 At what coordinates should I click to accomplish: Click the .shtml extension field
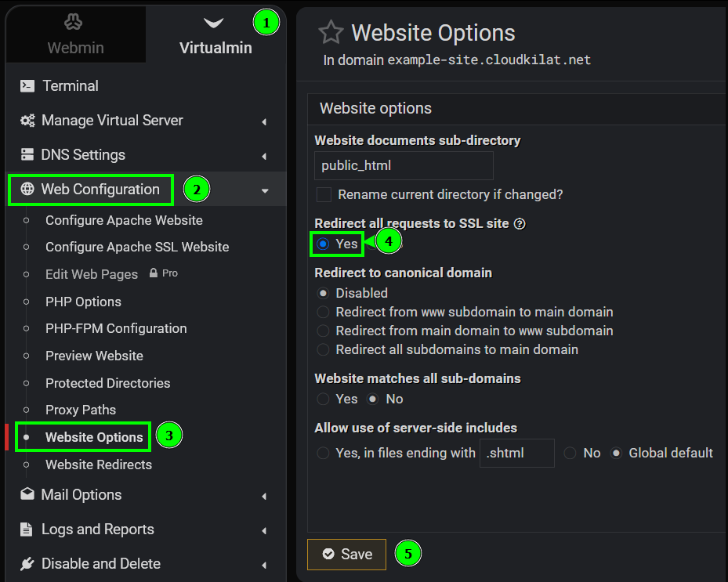(516, 453)
